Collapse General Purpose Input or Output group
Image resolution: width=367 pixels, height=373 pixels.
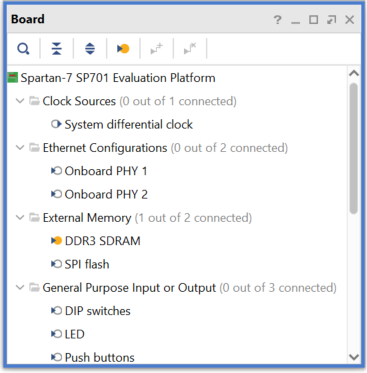click(20, 287)
